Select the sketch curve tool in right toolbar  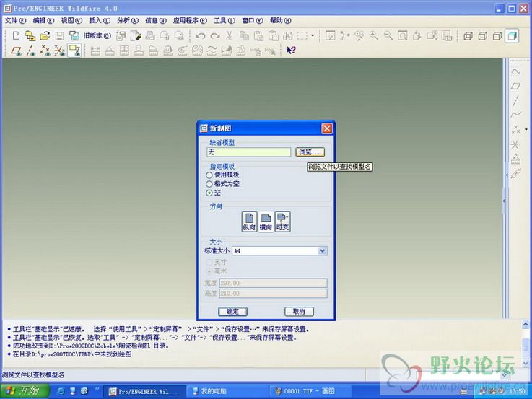[x=515, y=72]
